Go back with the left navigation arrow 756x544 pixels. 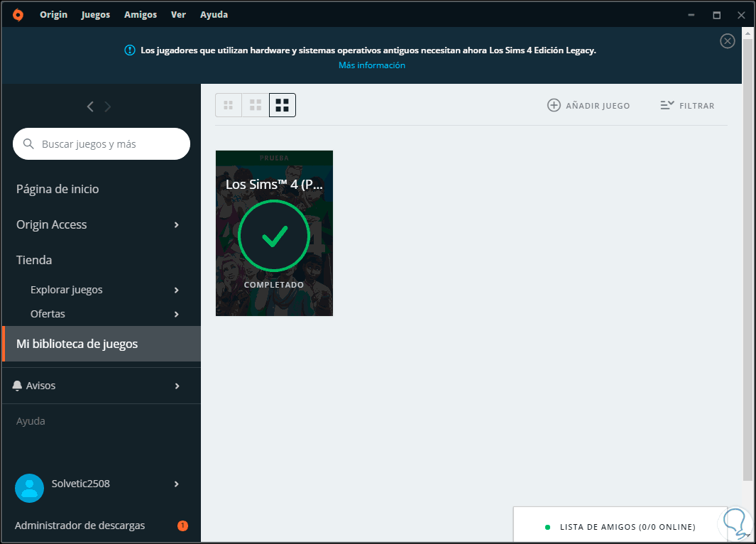(90, 107)
